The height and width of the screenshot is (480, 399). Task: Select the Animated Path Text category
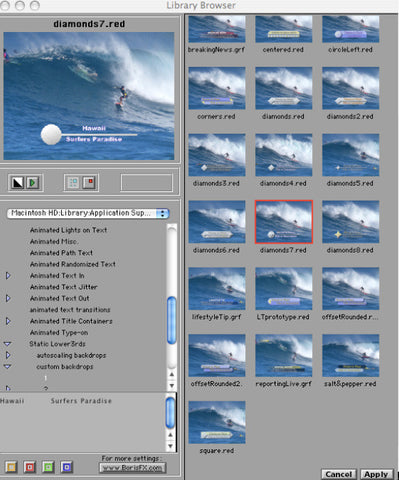tap(61, 253)
